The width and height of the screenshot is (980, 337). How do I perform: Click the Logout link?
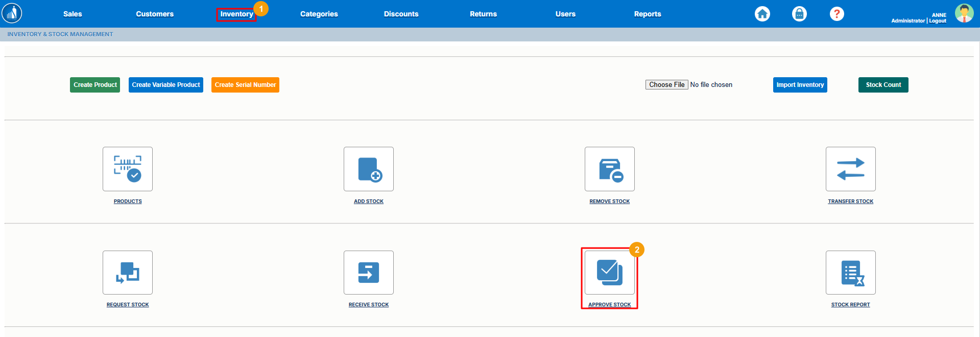pos(938,21)
